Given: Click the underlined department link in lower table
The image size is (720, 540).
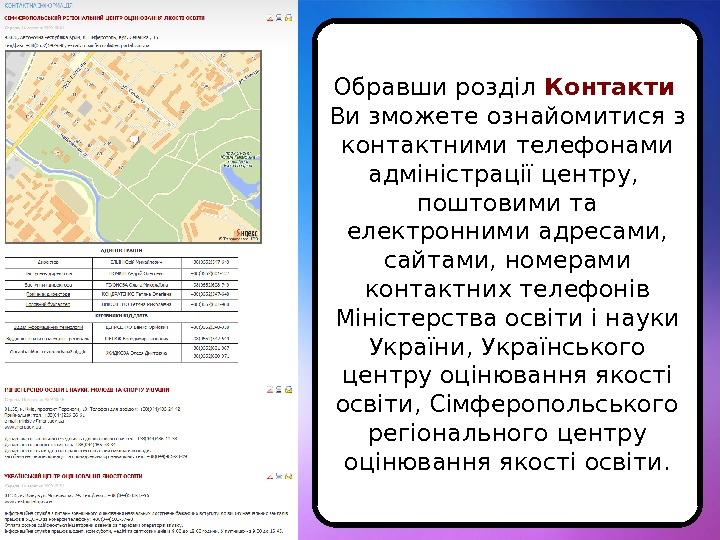Looking at the screenshot, I should click(48, 327).
